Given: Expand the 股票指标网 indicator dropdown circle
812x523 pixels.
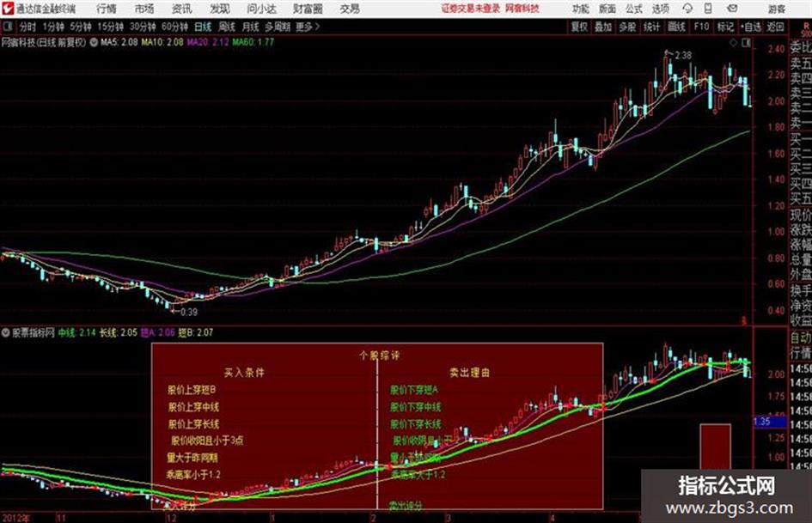Looking at the screenshot, I should pos(6,332).
